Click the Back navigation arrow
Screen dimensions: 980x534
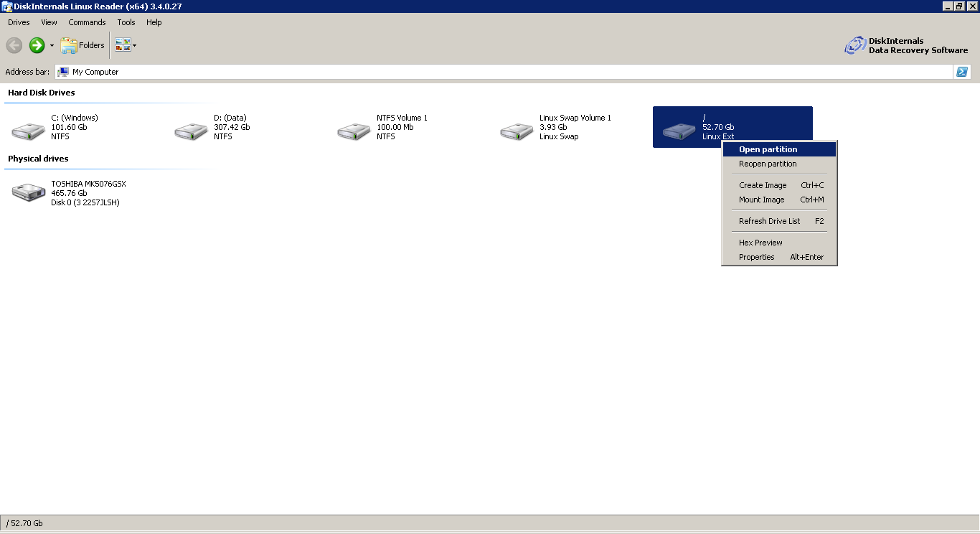(x=14, y=45)
